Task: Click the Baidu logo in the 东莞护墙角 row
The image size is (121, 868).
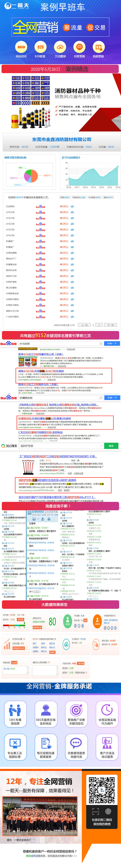Action: [41, 282]
